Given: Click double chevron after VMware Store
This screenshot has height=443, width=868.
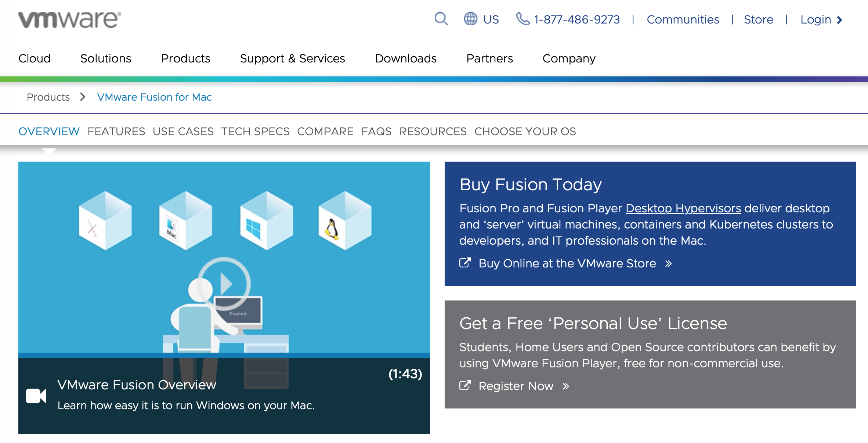Looking at the screenshot, I should (x=669, y=263).
